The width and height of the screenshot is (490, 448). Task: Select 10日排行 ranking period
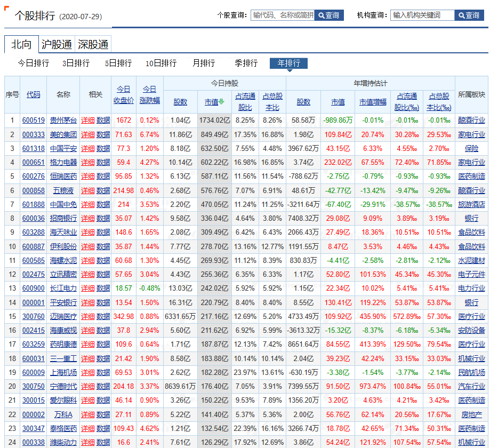[161, 63]
